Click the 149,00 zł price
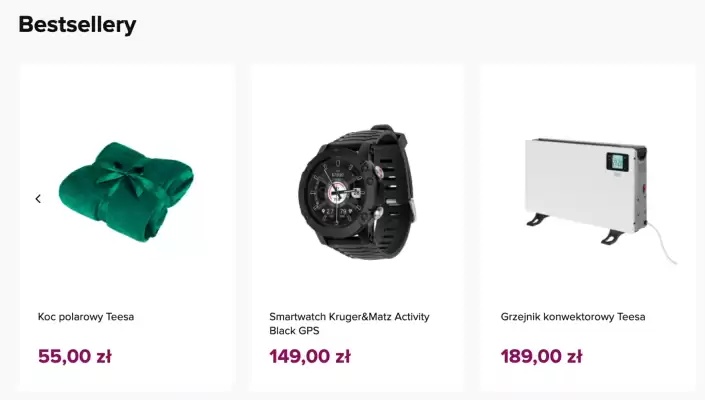 click(310, 356)
